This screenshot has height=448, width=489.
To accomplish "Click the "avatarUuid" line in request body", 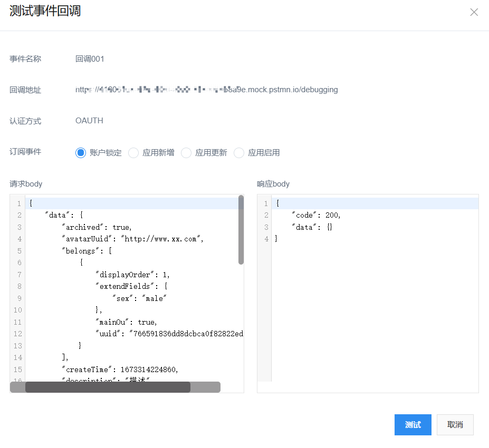I will [x=132, y=239].
